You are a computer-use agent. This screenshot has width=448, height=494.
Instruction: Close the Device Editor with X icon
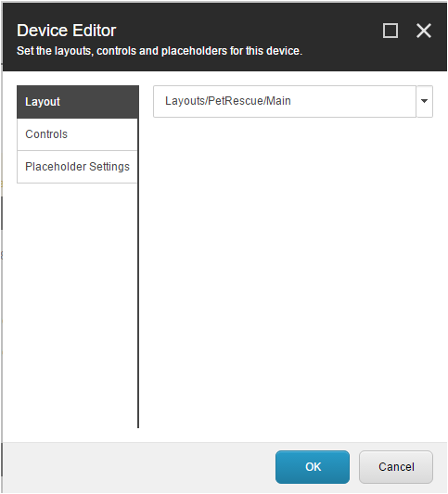point(424,31)
